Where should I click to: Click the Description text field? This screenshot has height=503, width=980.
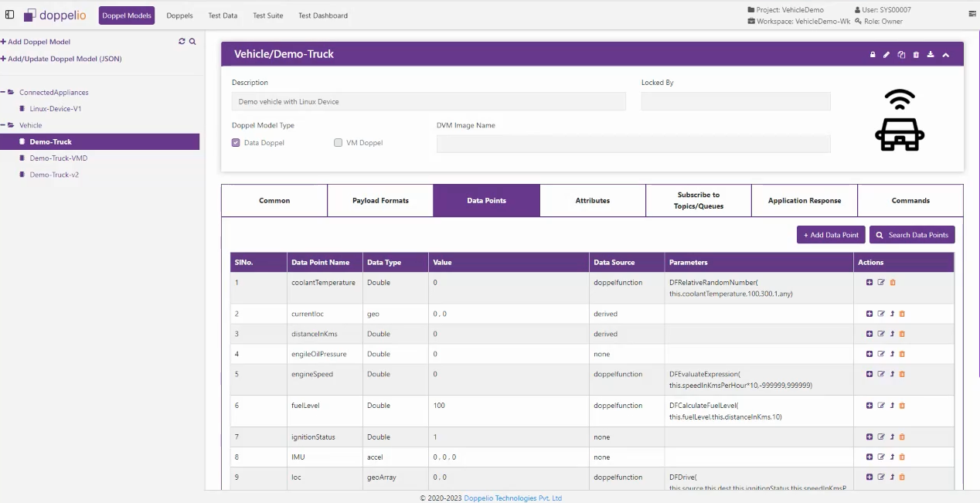[428, 102]
